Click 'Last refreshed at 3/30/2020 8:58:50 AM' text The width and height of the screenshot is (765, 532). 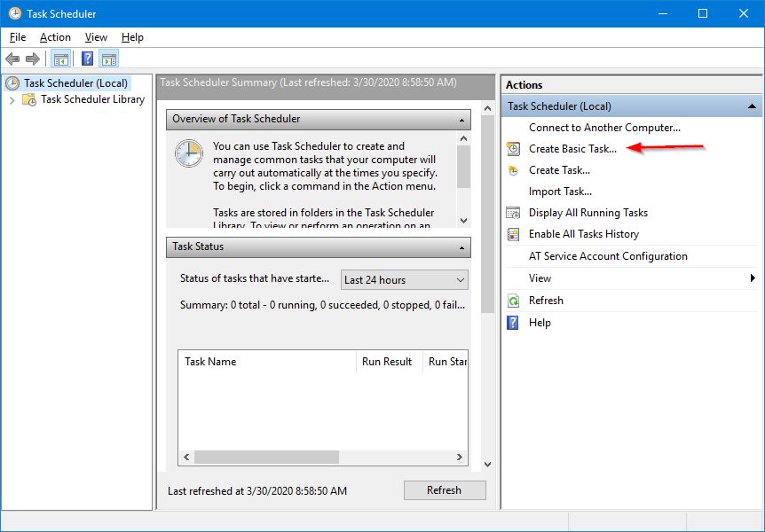pos(257,491)
